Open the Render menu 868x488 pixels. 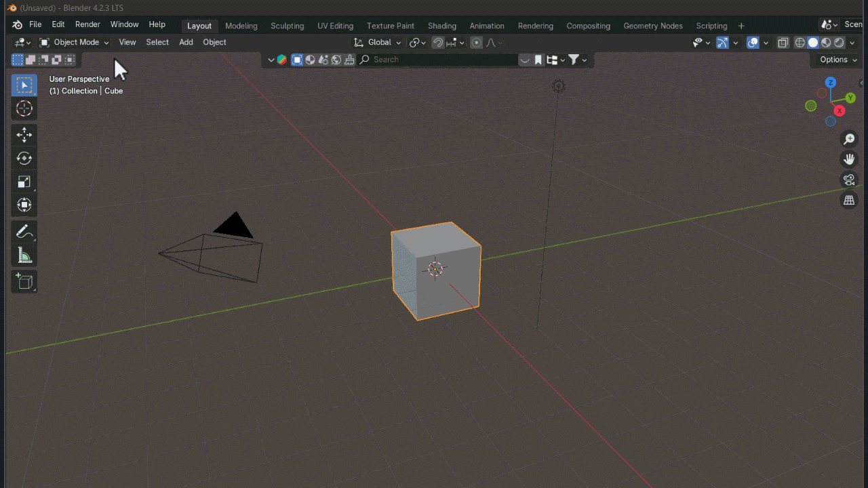pyautogui.click(x=87, y=24)
